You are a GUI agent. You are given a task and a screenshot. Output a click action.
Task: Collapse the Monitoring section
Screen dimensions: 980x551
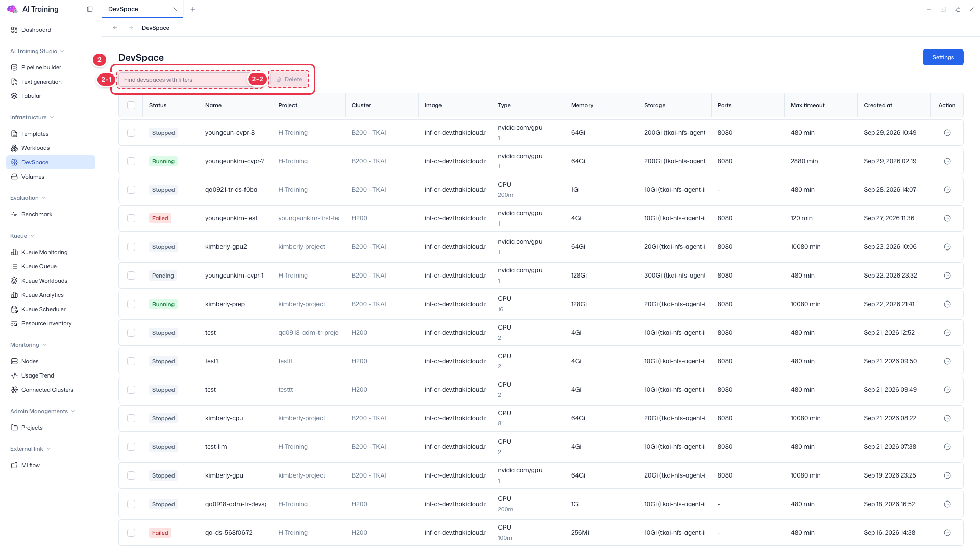[29, 345]
